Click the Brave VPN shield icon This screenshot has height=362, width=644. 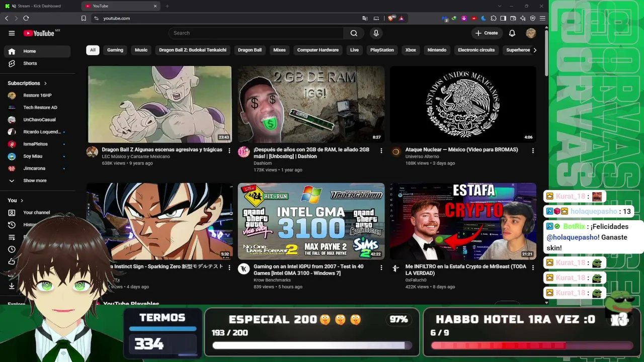point(533,18)
